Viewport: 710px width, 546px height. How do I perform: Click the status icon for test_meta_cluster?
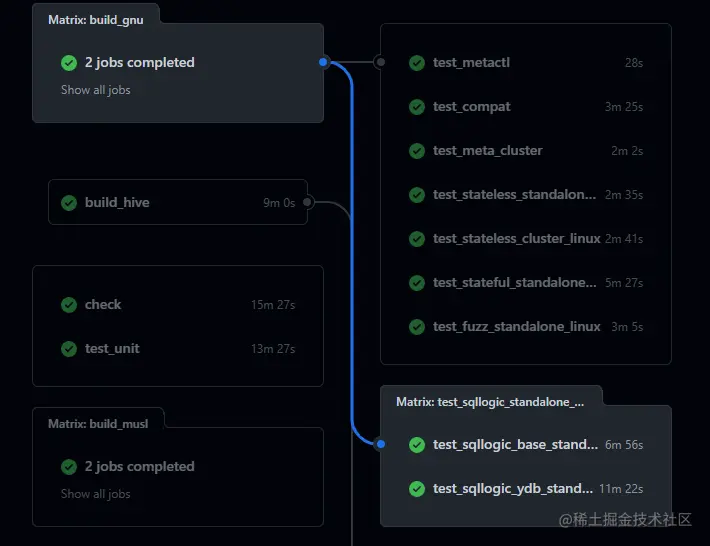tap(417, 151)
